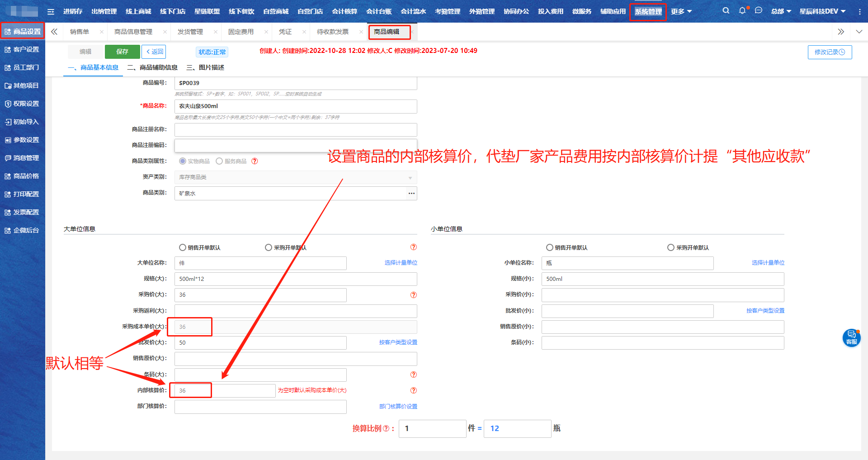Click help icon next to 内部核算价
Image resolution: width=868 pixels, height=460 pixels.
[x=413, y=390]
